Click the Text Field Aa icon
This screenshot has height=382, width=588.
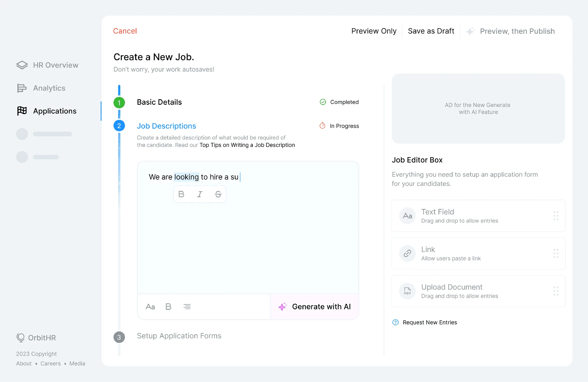coord(407,216)
